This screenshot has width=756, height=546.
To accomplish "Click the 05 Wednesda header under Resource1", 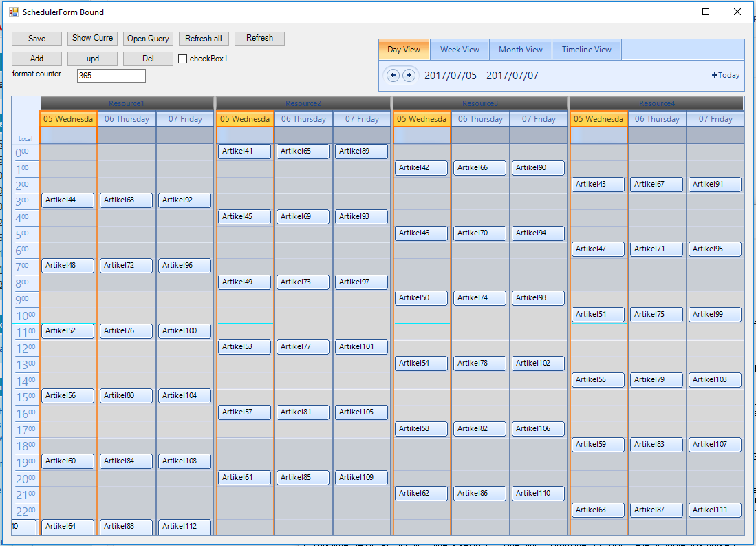I will (67, 118).
